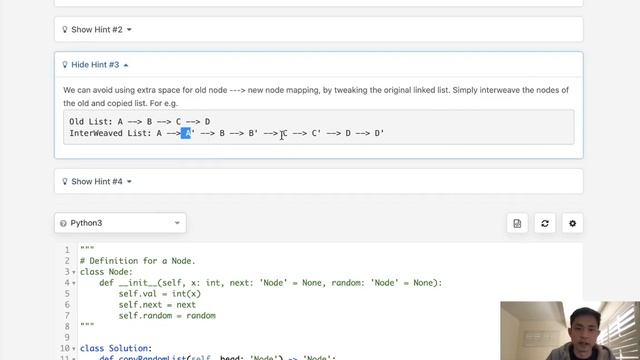Click the lightbulb icon beside Hint #3
The image size is (640, 360).
click(64, 64)
